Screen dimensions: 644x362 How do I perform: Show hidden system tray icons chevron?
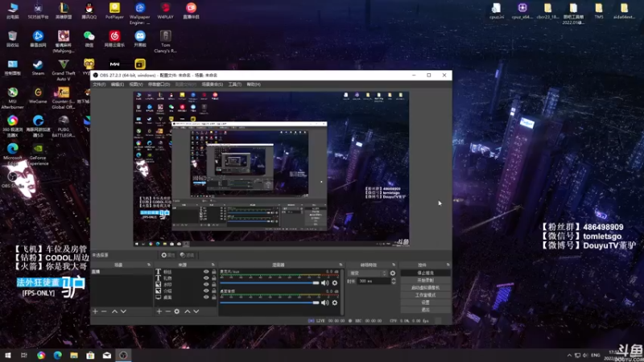pyautogui.click(x=569, y=356)
